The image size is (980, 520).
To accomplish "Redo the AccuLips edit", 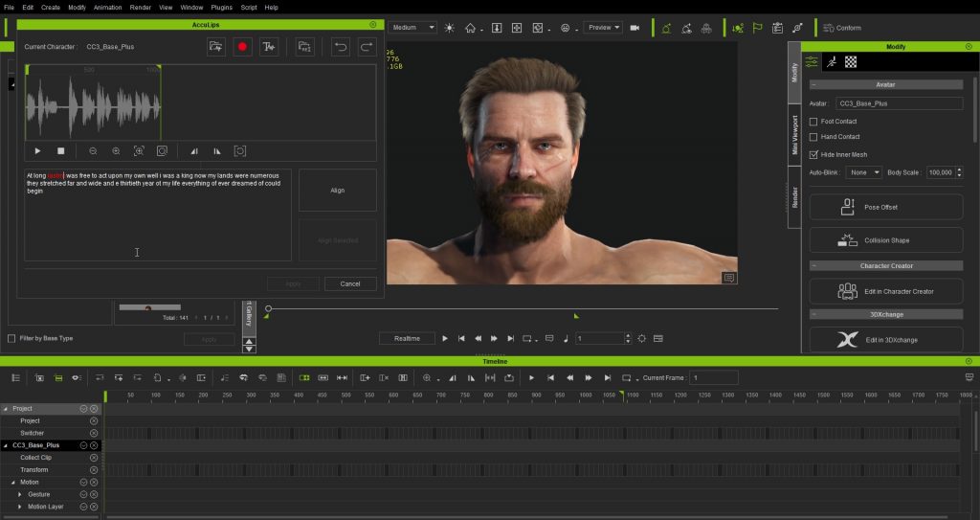I will (x=367, y=47).
